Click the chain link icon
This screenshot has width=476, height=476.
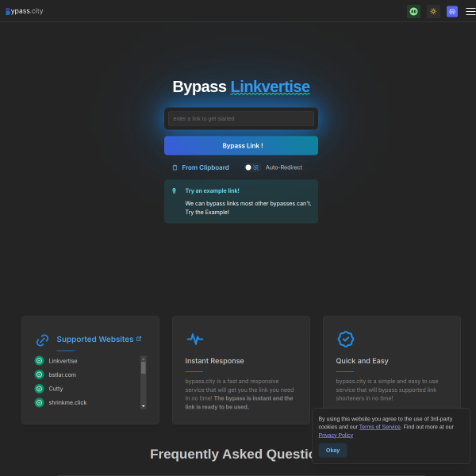(42, 340)
